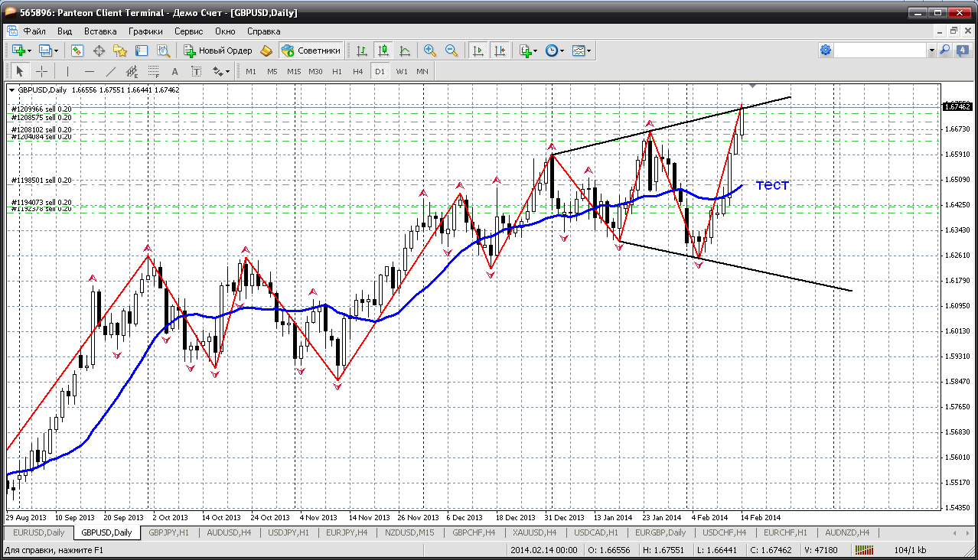This screenshot has height=560, width=978.
Task: Switch to USDCAD,H1 chart tab
Action: click(x=596, y=532)
